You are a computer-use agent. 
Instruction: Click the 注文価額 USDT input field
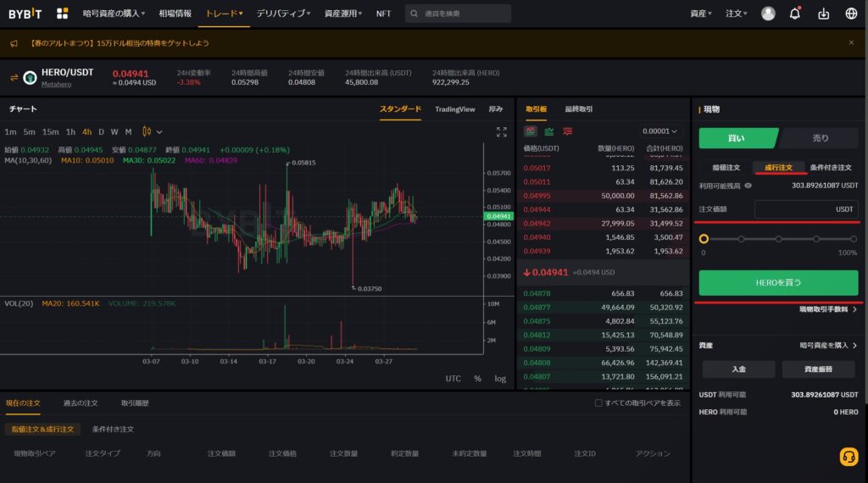(x=806, y=209)
